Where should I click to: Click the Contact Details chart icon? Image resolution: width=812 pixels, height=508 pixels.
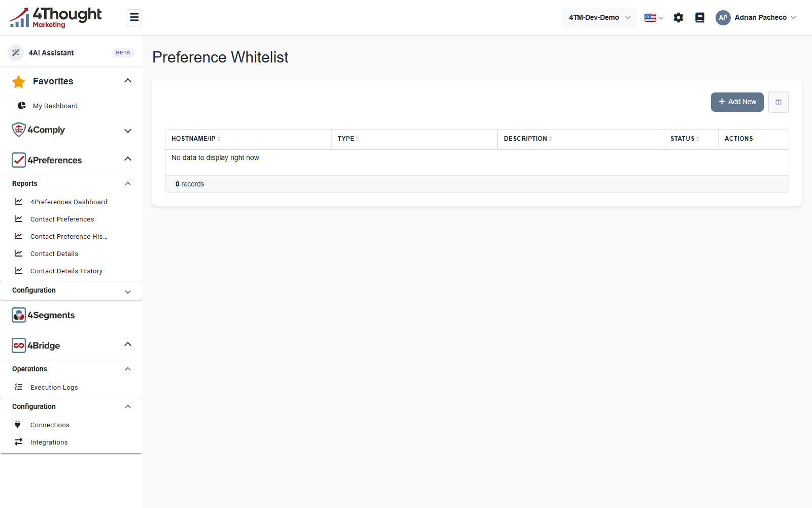coord(18,253)
